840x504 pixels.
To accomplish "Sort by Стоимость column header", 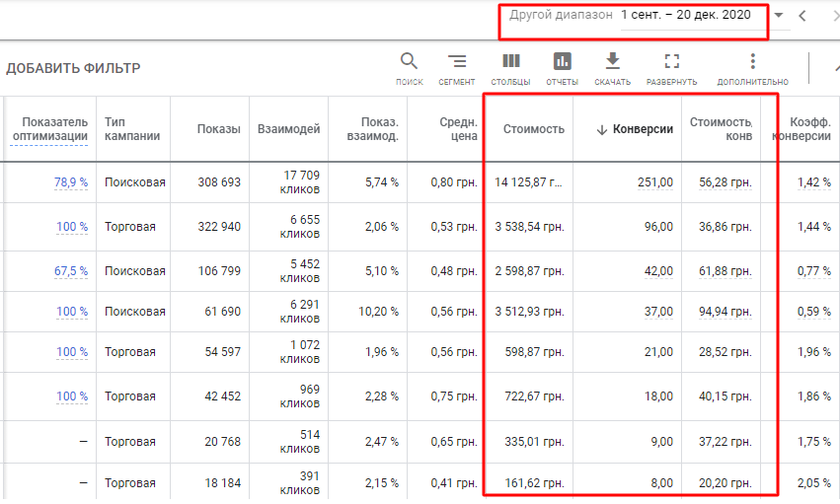I will tap(534, 129).
